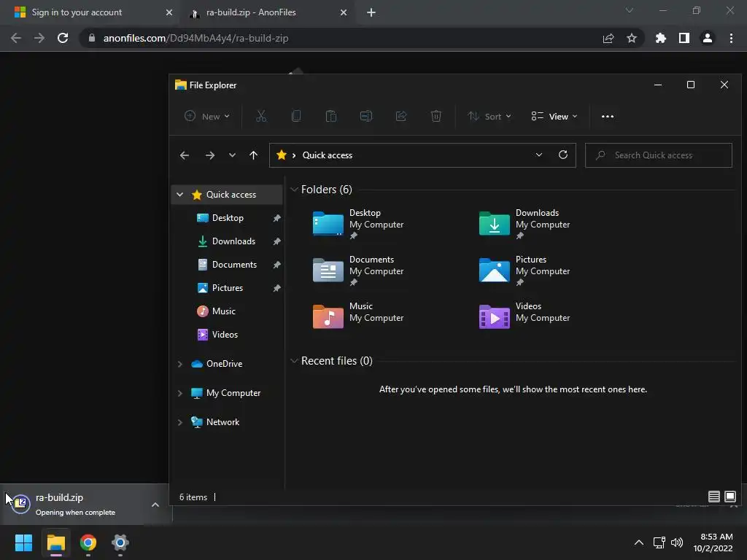Open the Sort dropdown
Image resolution: width=747 pixels, height=560 pixels.
pos(489,116)
